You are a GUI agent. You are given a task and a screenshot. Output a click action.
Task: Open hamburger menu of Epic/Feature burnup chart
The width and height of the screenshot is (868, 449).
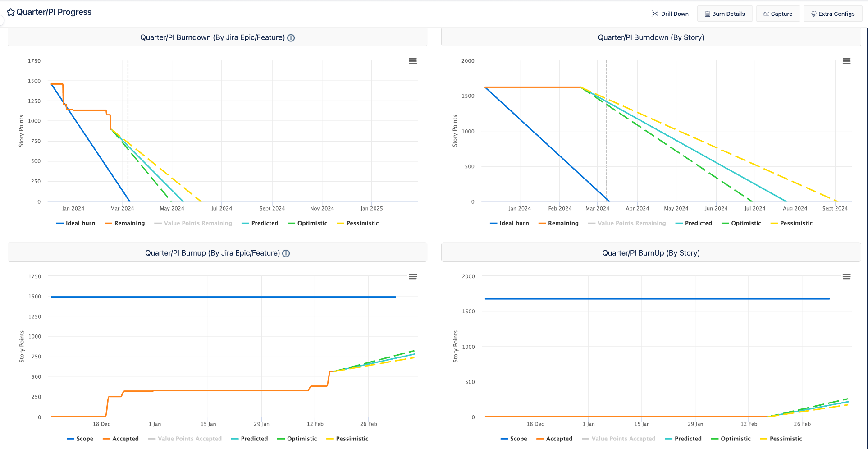[x=413, y=277]
